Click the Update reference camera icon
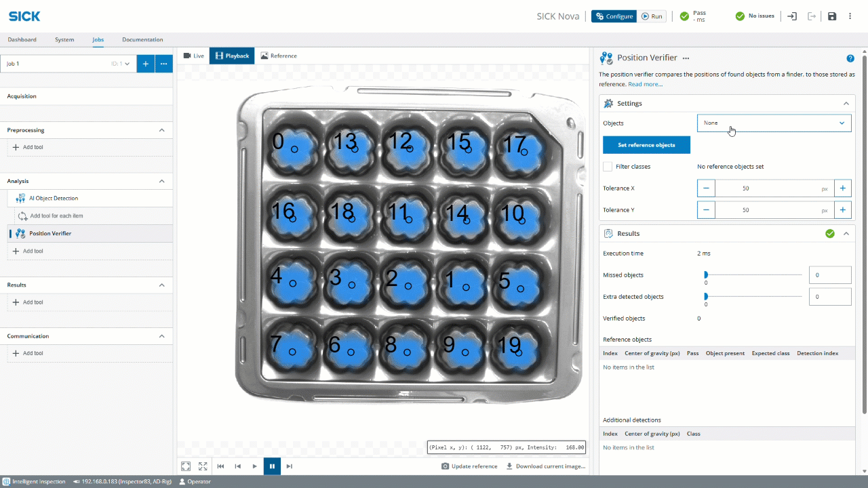This screenshot has width=868, height=488. click(445, 466)
